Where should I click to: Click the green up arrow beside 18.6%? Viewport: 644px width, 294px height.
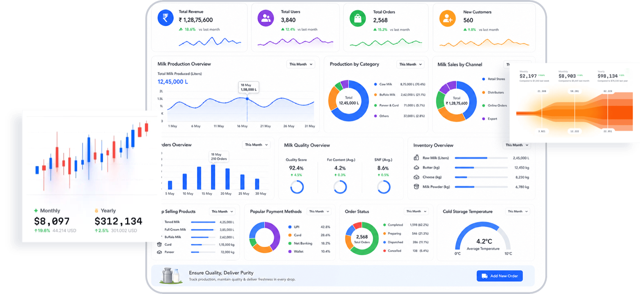(x=181, y=30)
